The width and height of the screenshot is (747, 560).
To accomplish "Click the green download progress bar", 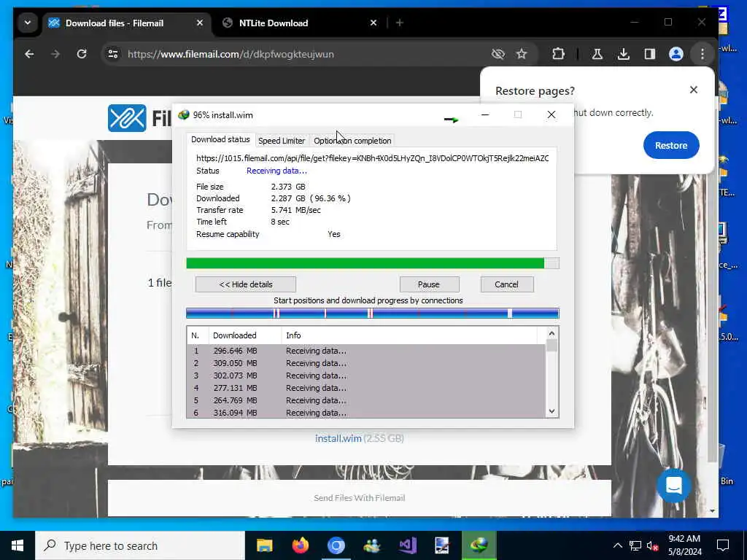I will click(373, 263).
